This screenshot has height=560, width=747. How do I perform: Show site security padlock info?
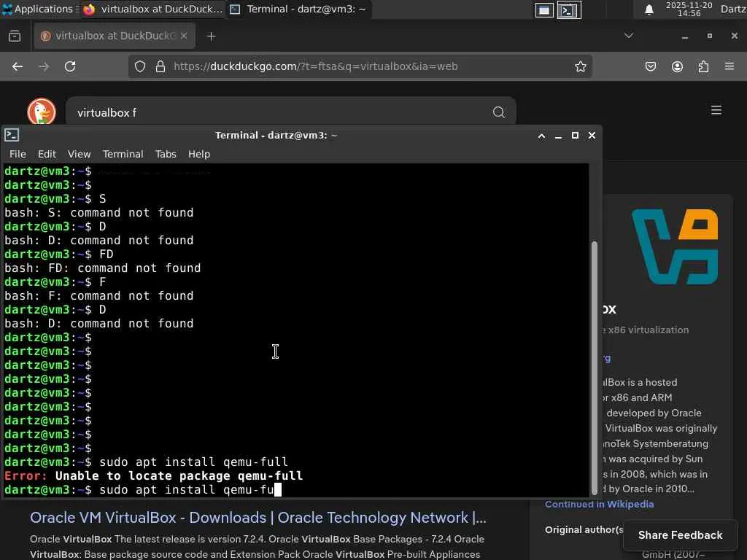tap(160, 66)
